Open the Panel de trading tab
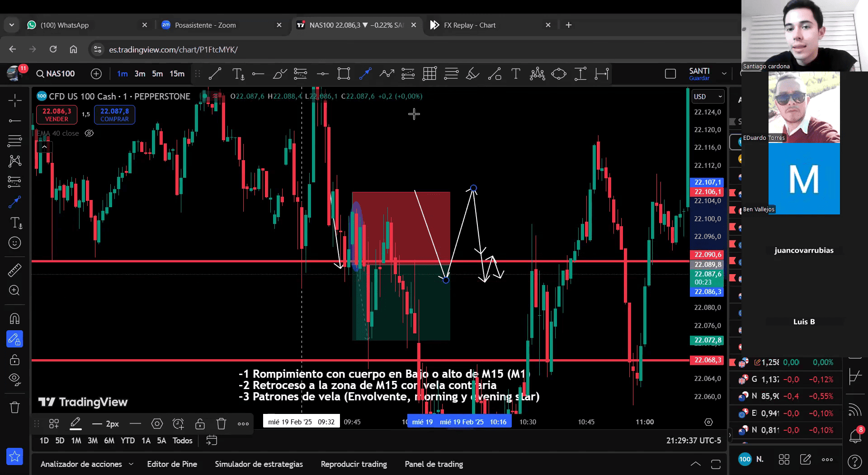This screenshot has height=475, width=868. pos(434,464)
